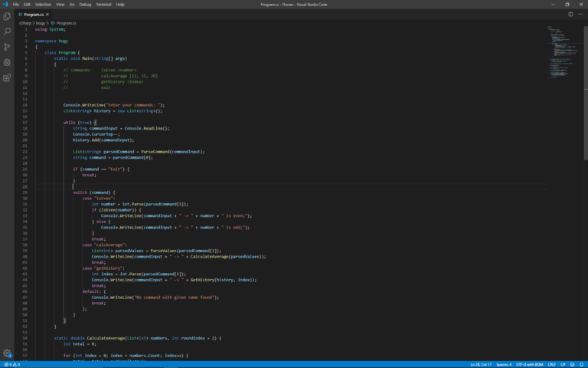Click the cSharp breadcrumb segment
This screenshot has height=368, width=588.
click(x=25, y=23)
